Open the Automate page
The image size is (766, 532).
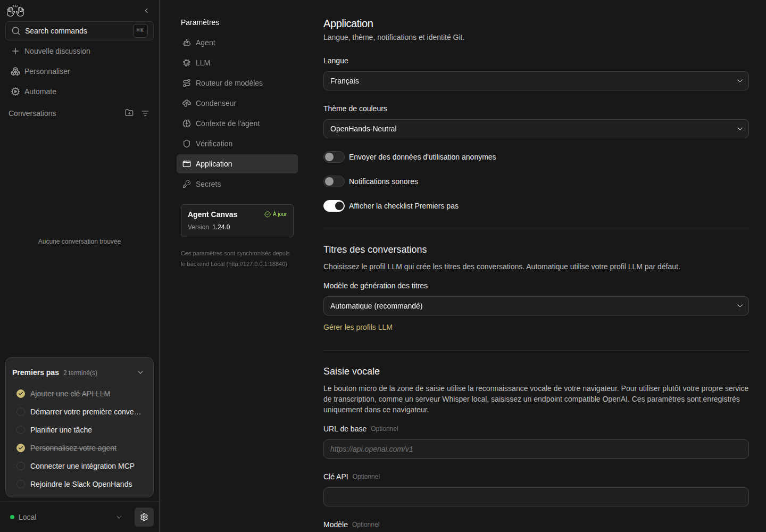click(x=79, y=92)
